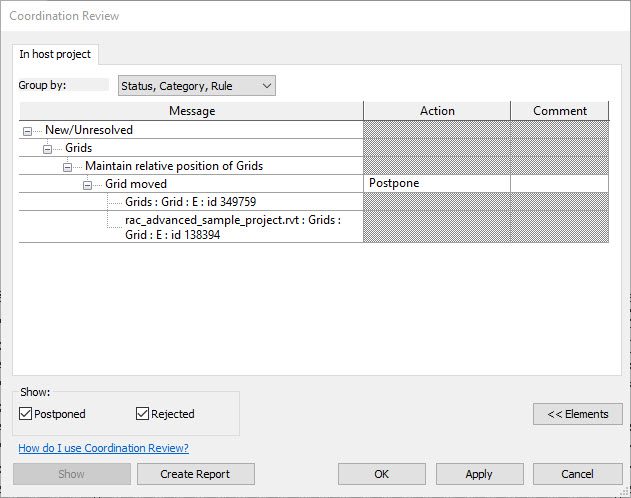This screenshot has height=498, width=631.
Task: Click the OK button
Action: [x=382, y=474]
